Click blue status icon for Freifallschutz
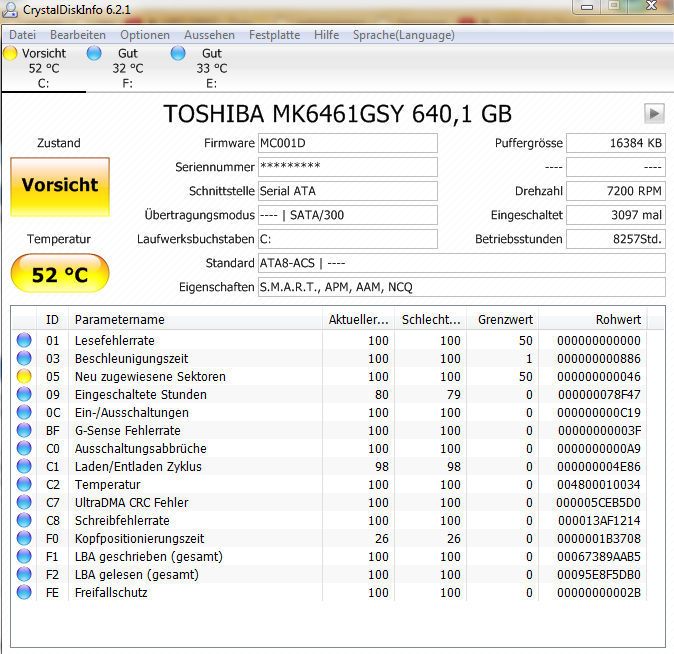The height and width of the screenshot is (654, 674). [24, 593]
